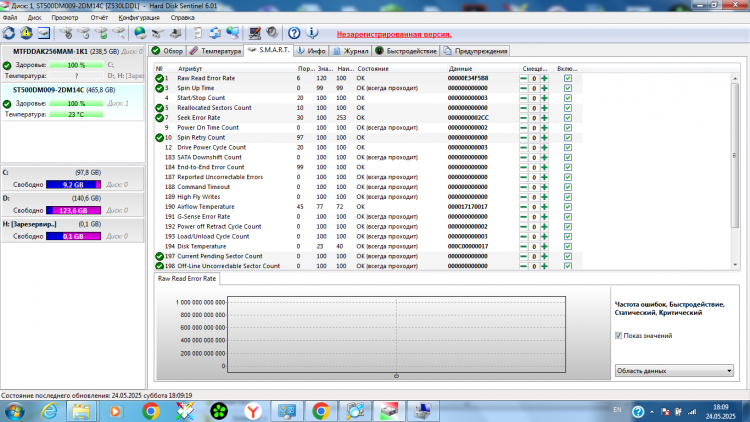Click the disk with magnifier toolbar icon

[x=119, y=33]
